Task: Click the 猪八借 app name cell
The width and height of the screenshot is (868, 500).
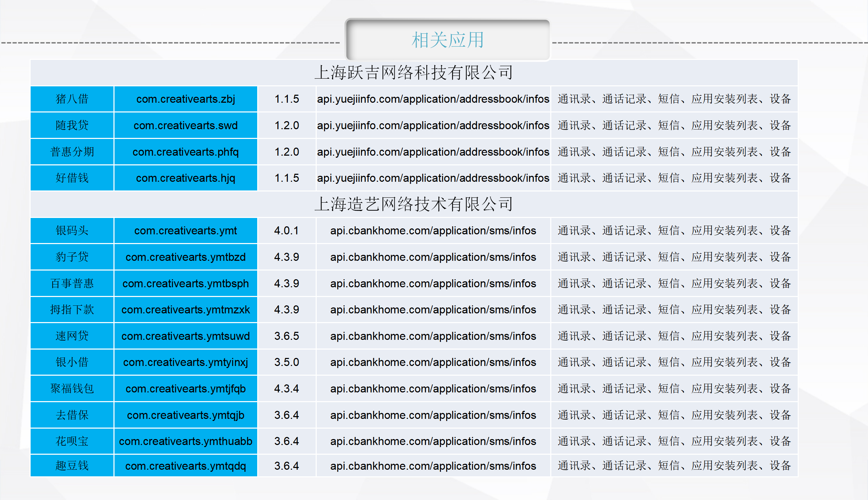Action: point(72,99)
